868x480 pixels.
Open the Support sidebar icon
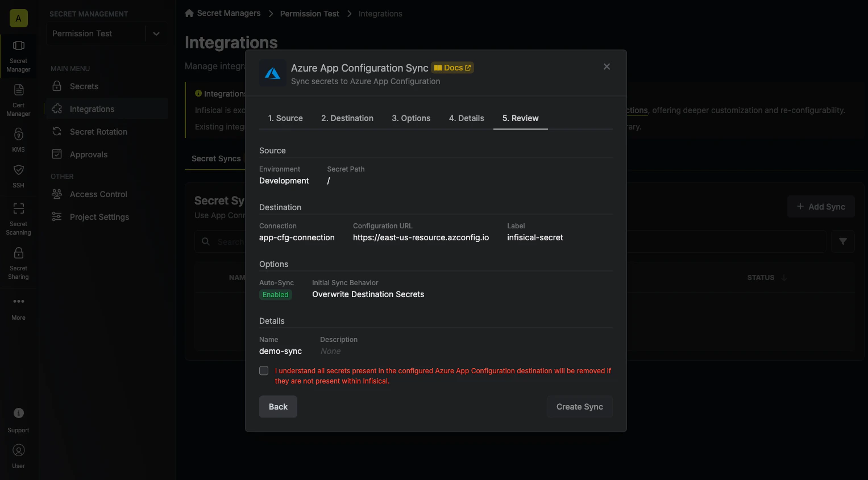click(18, 420)
